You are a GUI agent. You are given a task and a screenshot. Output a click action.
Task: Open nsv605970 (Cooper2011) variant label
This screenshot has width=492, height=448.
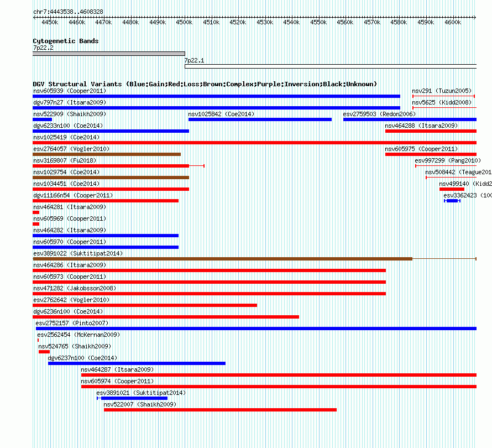[x=70, y=242]
